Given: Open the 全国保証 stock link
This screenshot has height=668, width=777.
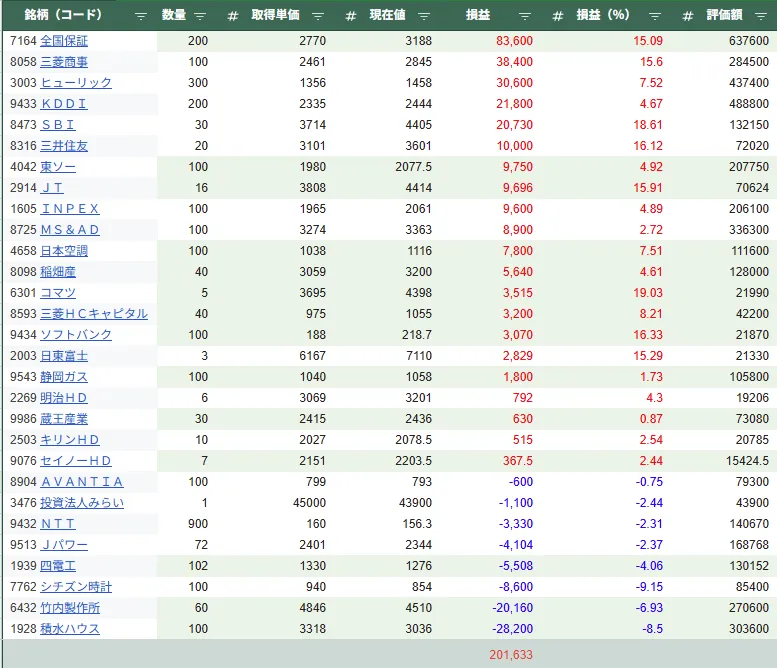Looking at the screenshot, I should 64,41.
